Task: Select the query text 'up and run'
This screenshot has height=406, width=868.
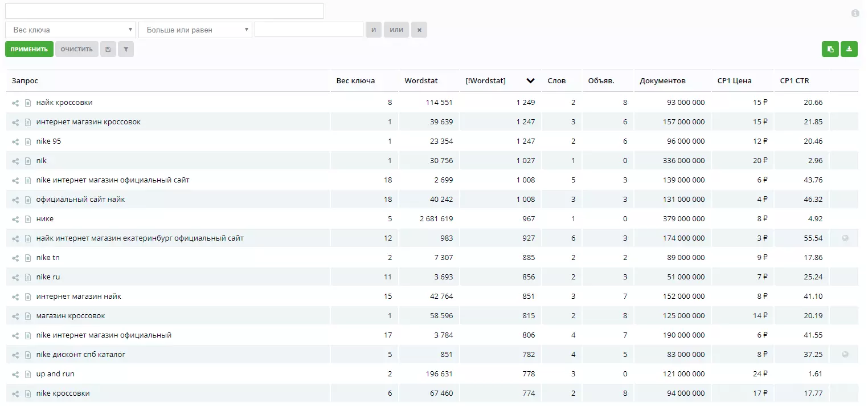Action: click(55, 374)
